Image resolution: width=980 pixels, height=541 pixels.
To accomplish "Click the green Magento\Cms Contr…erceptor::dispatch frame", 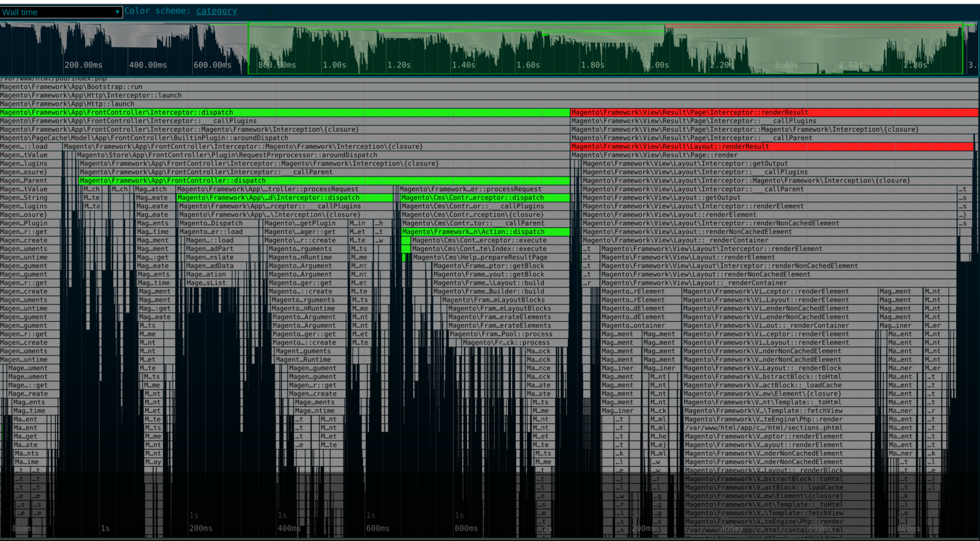I will coord(485,199).
